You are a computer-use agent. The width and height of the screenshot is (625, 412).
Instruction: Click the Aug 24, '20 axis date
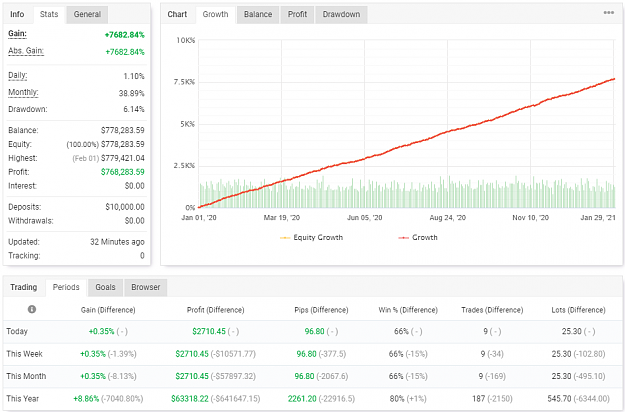pos(448,218)
